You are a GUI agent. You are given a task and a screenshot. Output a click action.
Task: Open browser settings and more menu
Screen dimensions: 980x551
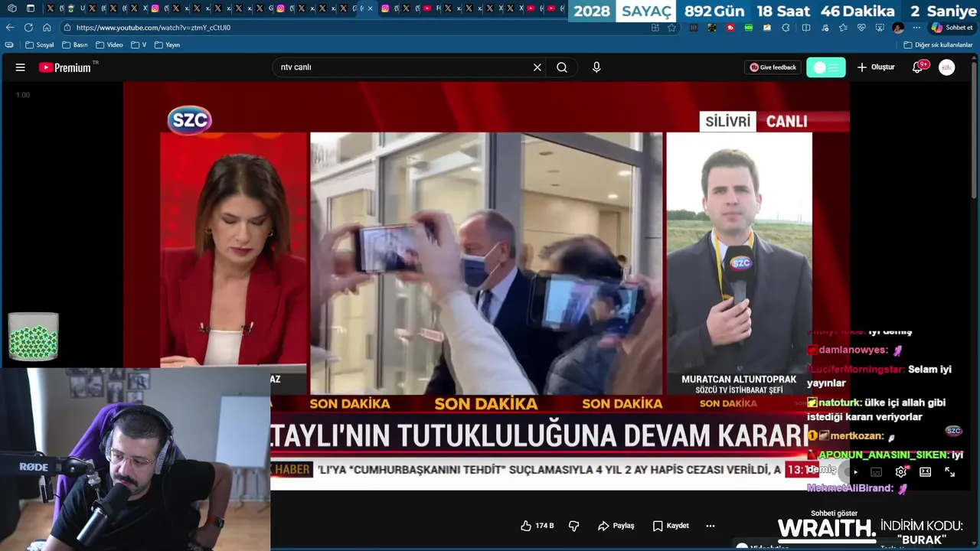916,28
